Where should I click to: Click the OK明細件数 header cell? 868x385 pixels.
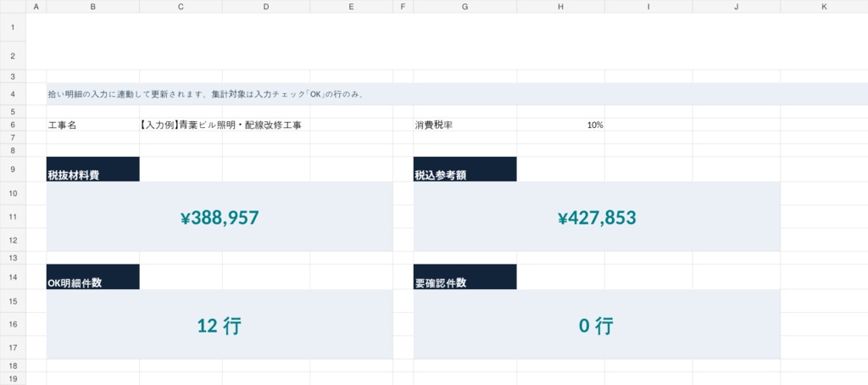(93, 277)
